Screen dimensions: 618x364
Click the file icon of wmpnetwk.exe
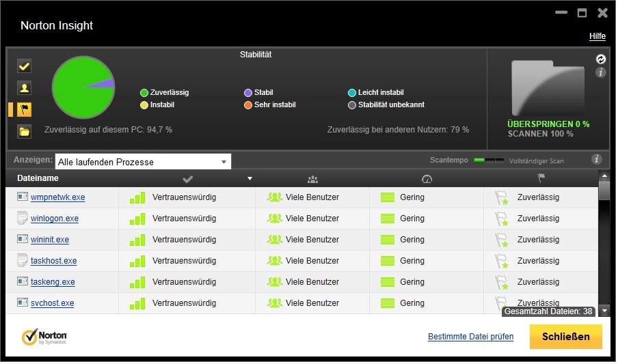[23, 197]
